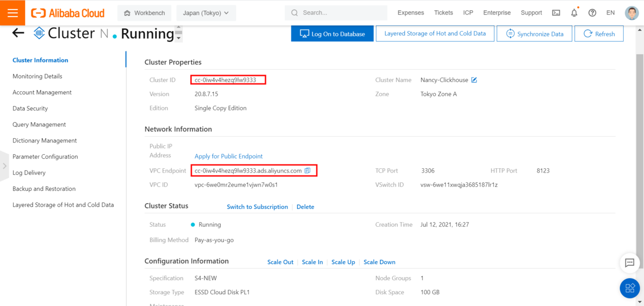Screen dimensions: 644x306
Task: Open Account Management in sidebar
Action: click(x=42, y=92)
